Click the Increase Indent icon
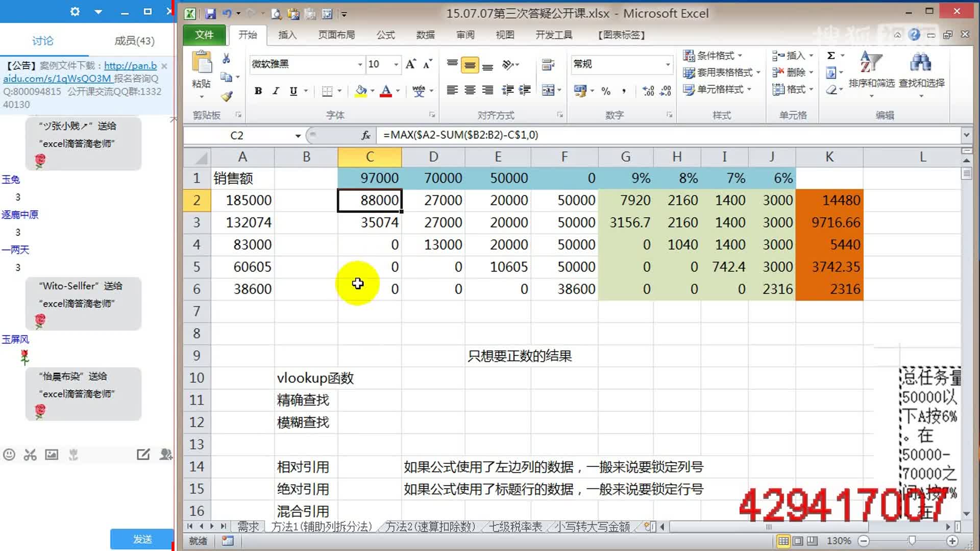 (525, 90)
